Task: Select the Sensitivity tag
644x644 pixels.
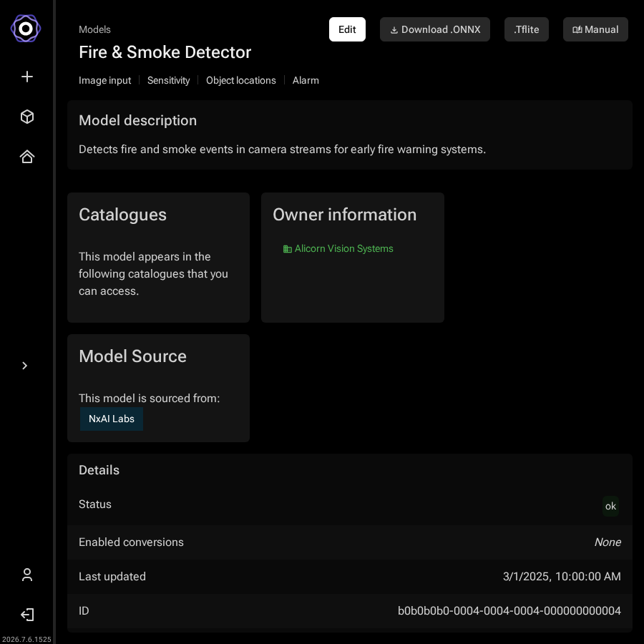Action: click(x=168, y=80)
